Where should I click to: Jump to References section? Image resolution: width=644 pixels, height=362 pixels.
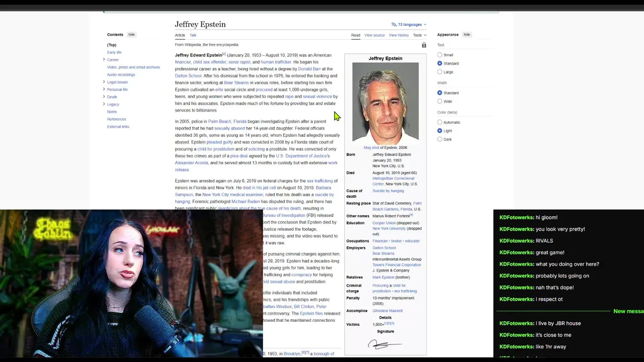[x=117, y=119]
